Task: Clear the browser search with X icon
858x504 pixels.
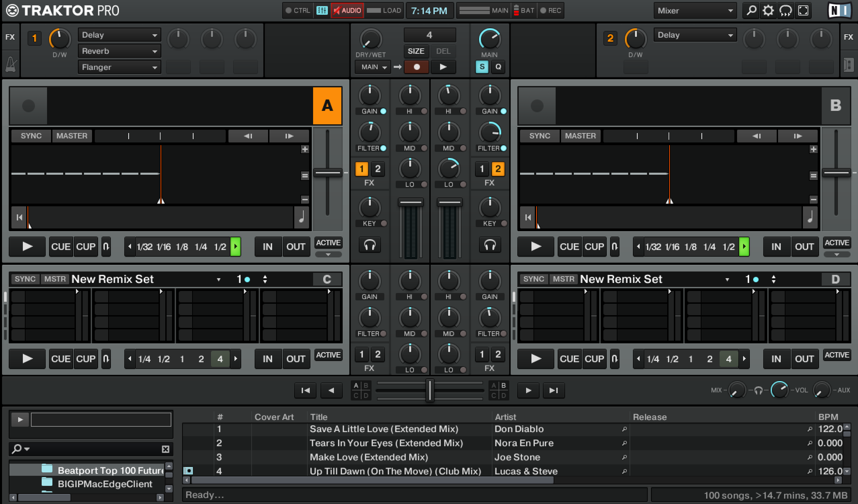Action: pos(166,449)
